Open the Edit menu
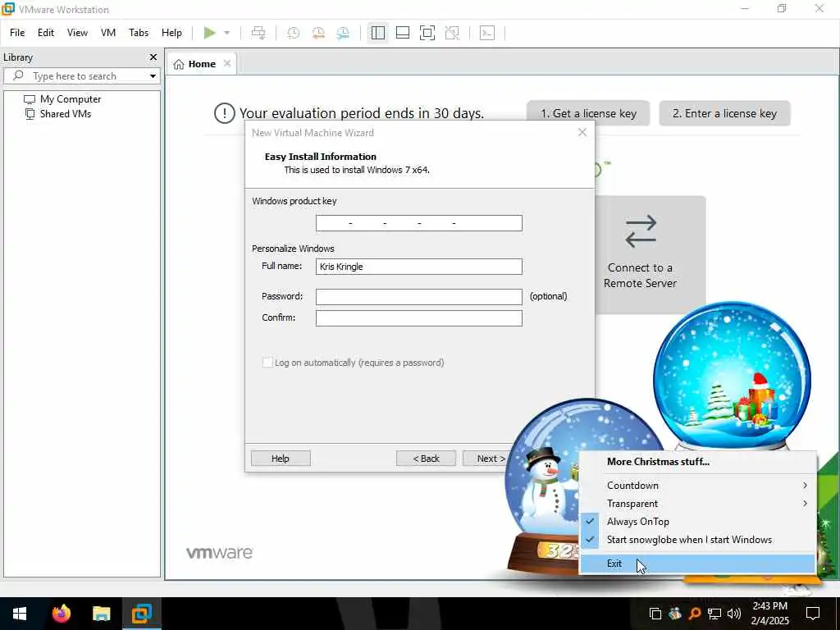The width and height of the screenshot is (840, 630). coord(46,33)
